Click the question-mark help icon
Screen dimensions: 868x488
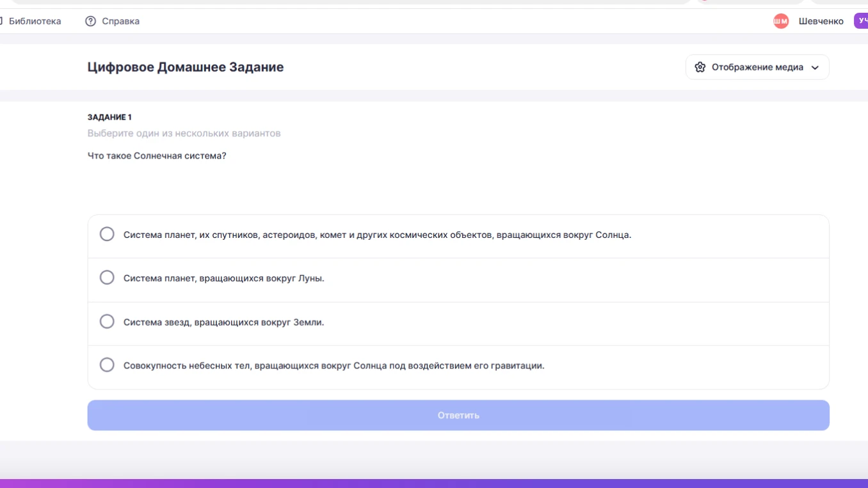(90, 21)
